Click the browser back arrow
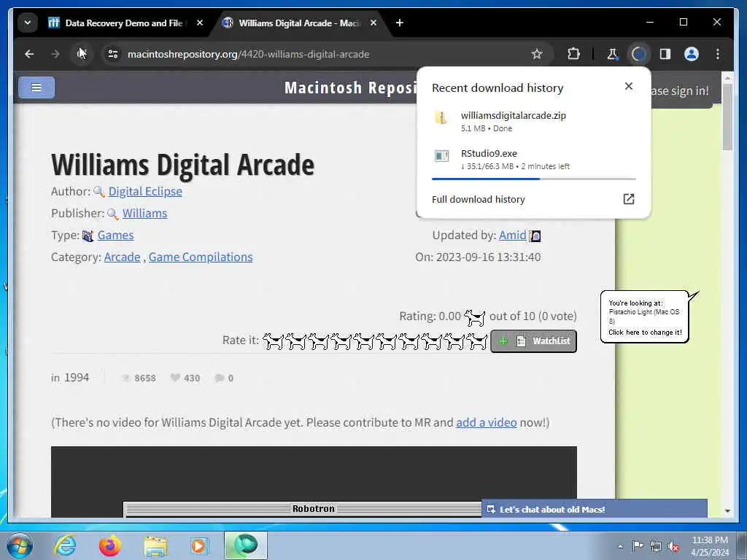The width and height of the screenshot is (747, 560). [x=29, y=54]
